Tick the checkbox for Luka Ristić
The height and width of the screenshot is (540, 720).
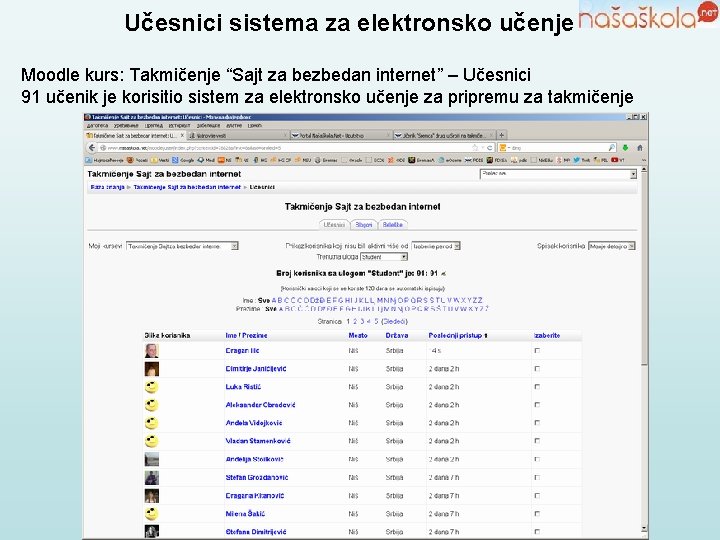click(x=537, y=387)
